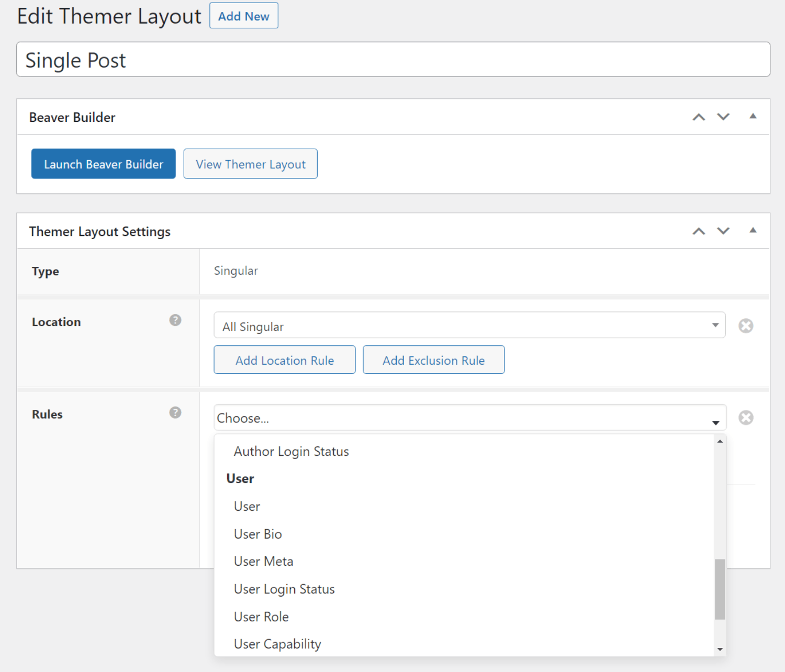Click the bold User group header

pyautogui.click(x=240, y=478)
